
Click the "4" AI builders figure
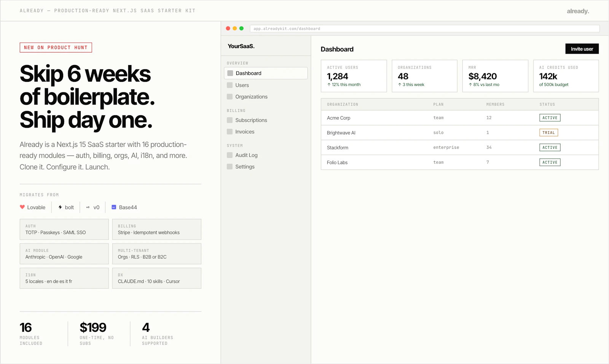pos(146,327)
